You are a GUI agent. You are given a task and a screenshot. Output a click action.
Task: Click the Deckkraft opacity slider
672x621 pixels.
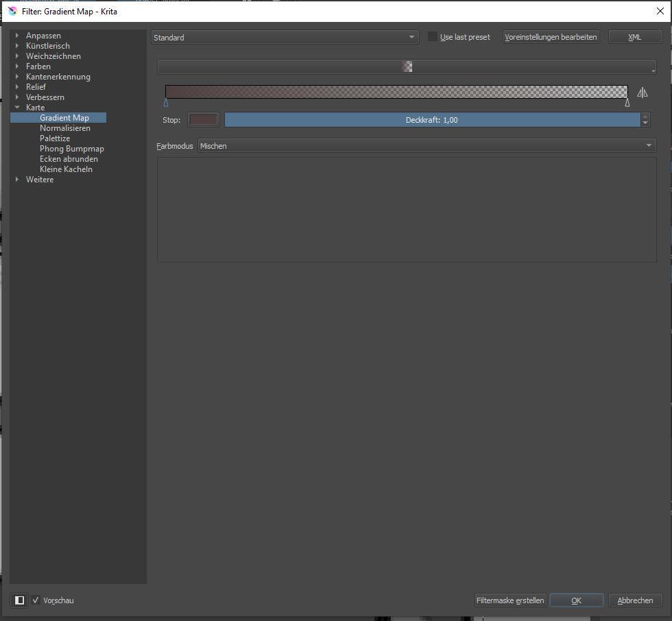tap(432, 120)
